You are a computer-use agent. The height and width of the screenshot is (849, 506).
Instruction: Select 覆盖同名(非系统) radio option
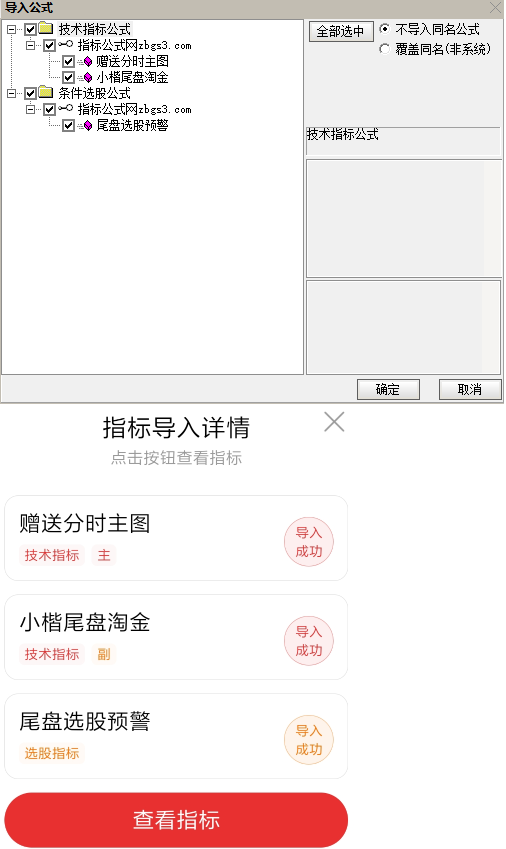(384, 49)
